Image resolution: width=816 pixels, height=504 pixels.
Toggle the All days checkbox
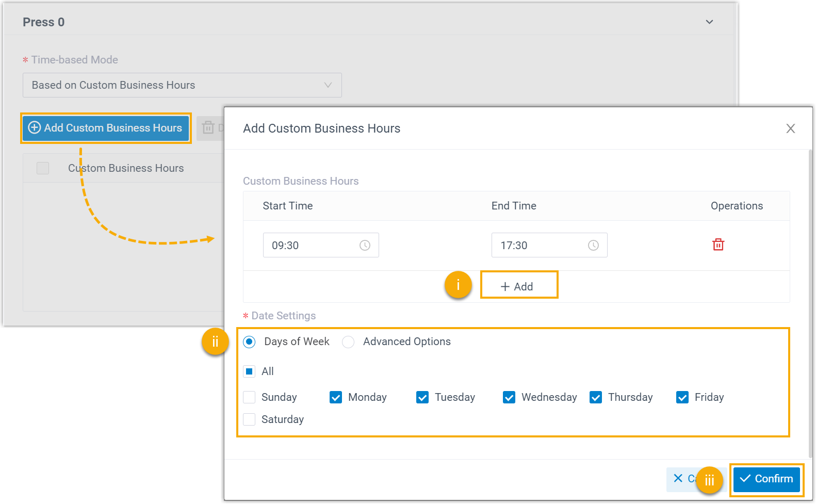(249, 371)
